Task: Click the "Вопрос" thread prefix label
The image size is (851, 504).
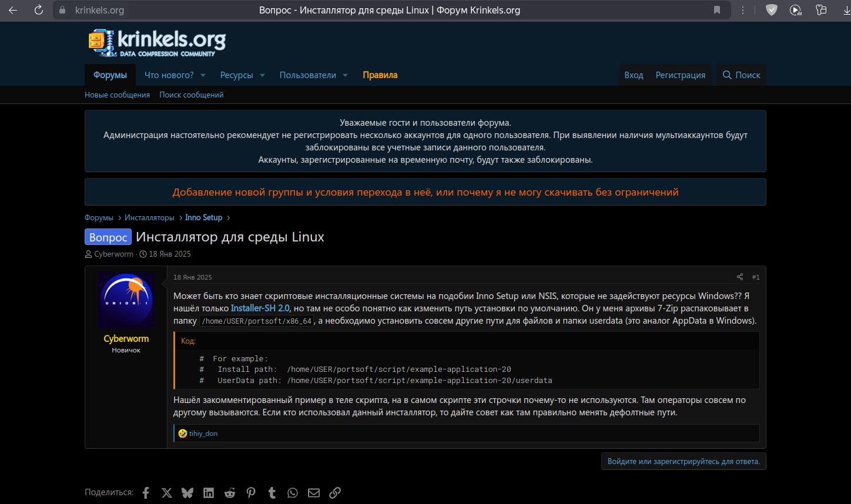Action: (108, 237)
